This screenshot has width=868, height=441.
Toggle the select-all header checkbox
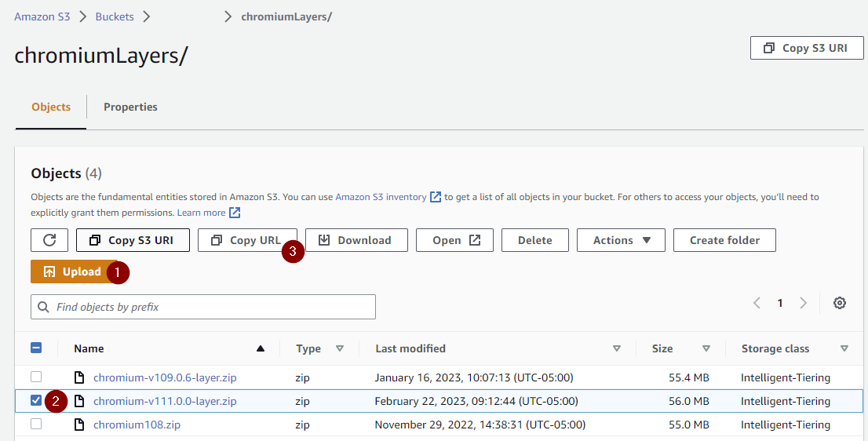36,348
